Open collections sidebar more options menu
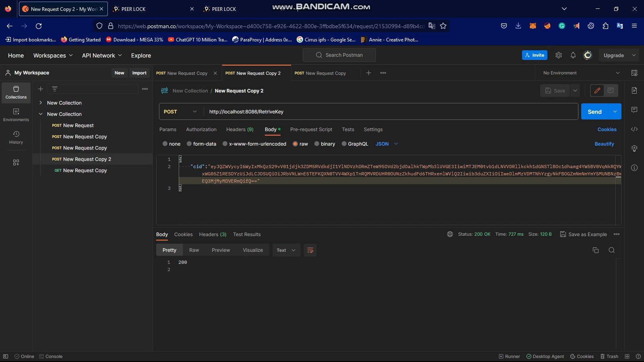 145,89
